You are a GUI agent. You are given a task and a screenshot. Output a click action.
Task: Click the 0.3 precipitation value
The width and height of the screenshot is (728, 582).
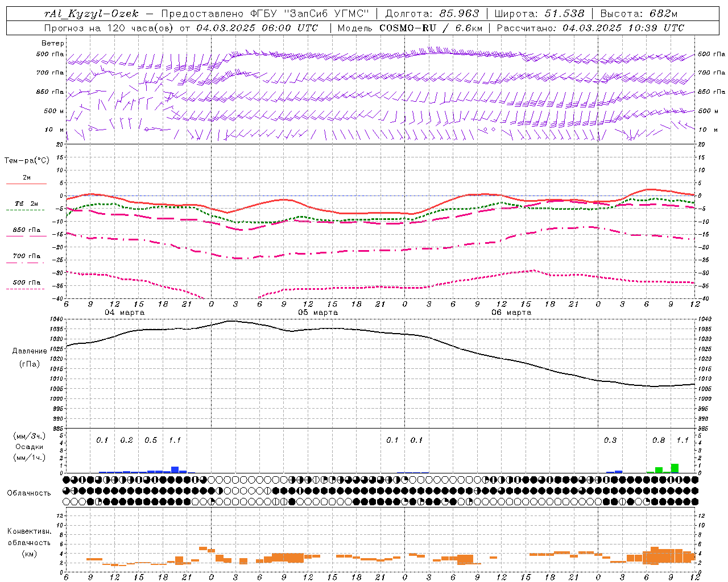point(610,440)
